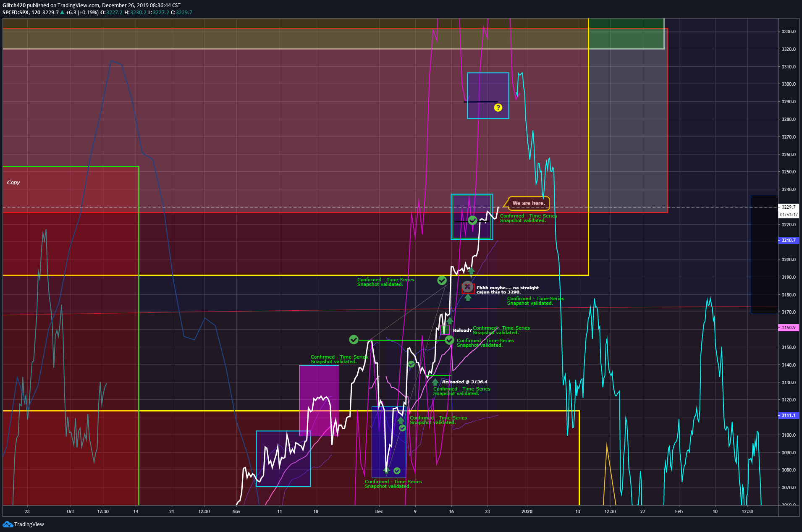
Task: Click the checkmark just above the upper yellow line
Action: coord(442,280)
